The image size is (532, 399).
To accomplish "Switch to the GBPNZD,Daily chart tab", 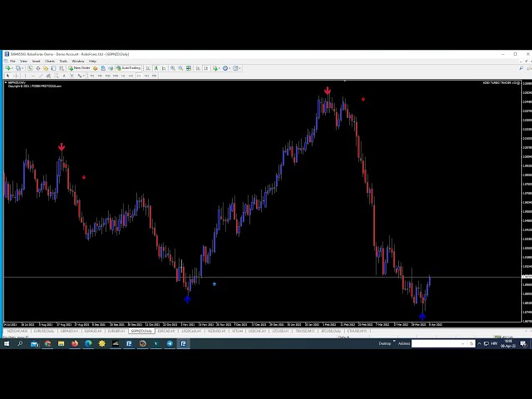I will (x=140, y=330).
